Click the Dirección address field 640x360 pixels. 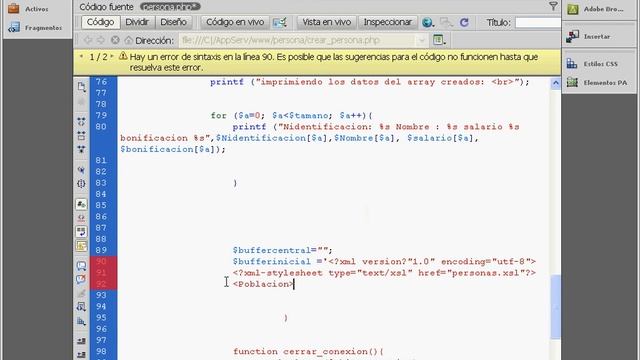pos(298,40)
